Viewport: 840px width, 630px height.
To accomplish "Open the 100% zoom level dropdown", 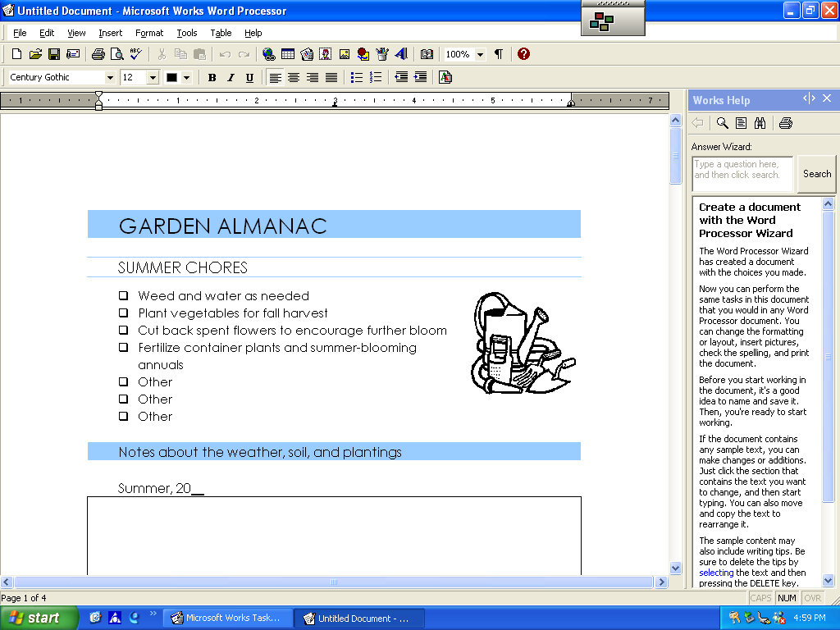I will tap(480, 54).
